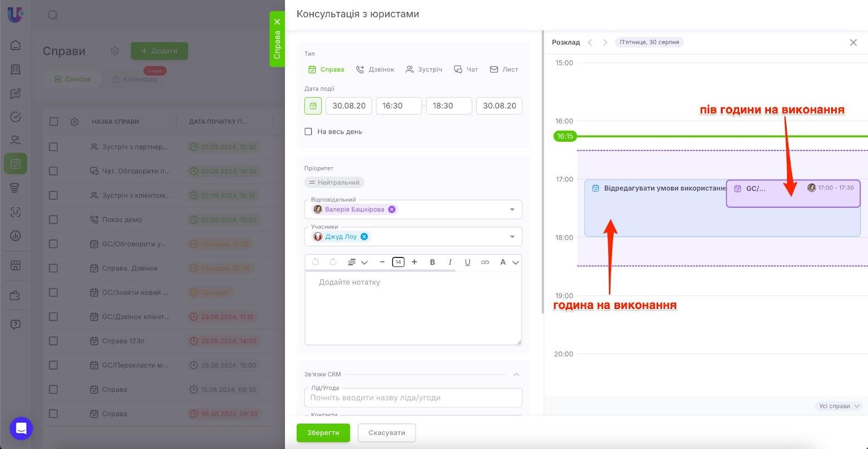Screen dimensions: 868x449
Task: Check the 'Справа. Дзвінок' row checkbox
Action: click(x=53, y=268)
